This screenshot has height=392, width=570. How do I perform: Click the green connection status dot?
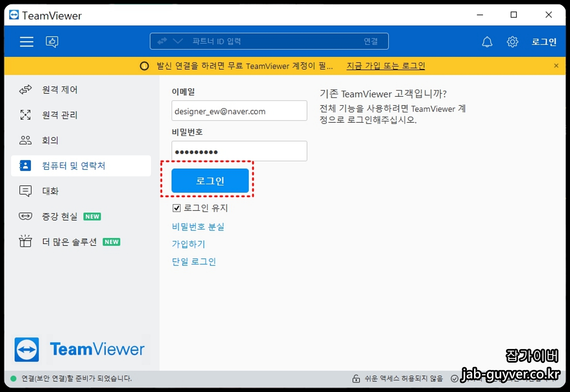coord(13,379)
